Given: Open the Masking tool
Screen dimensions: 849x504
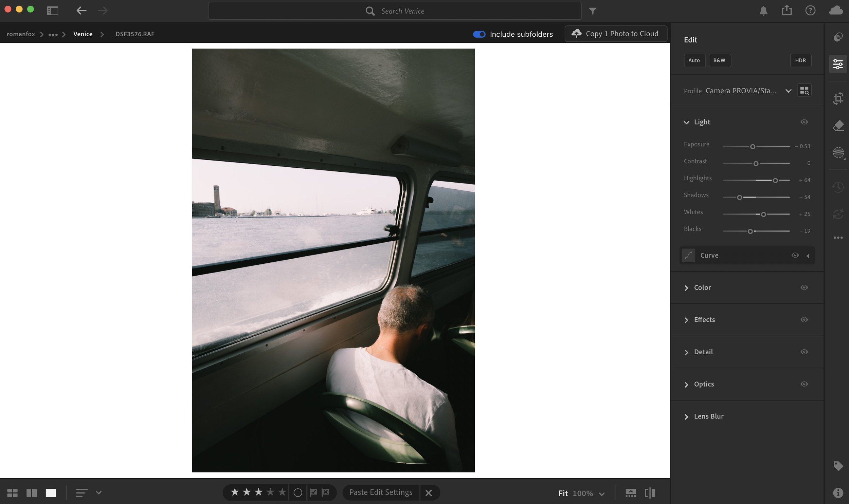Looking at the screenshot, I should [838, 152].
